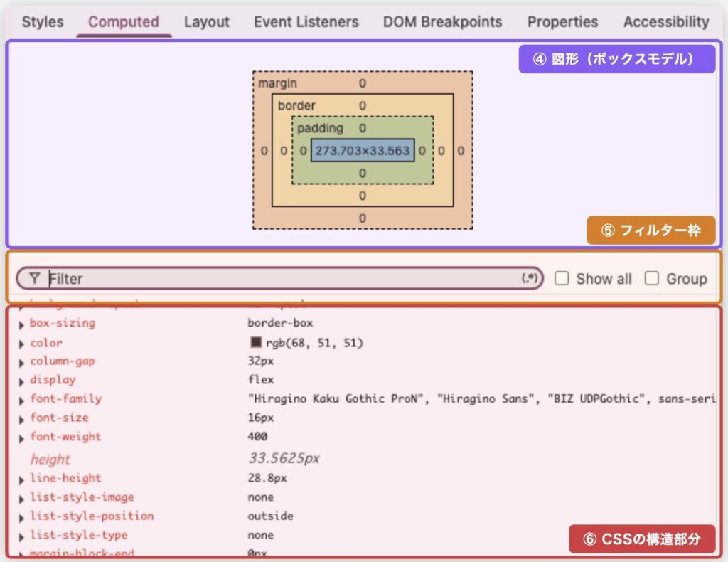Expand the column-gap property
Screen dimensions: 728x562
[x=21, y=364]
